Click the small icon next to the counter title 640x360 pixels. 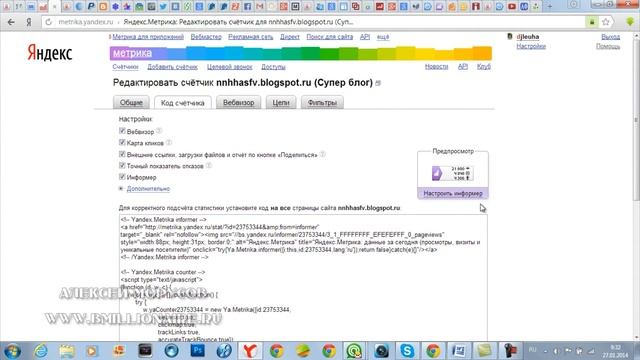(x=378, y=83)
